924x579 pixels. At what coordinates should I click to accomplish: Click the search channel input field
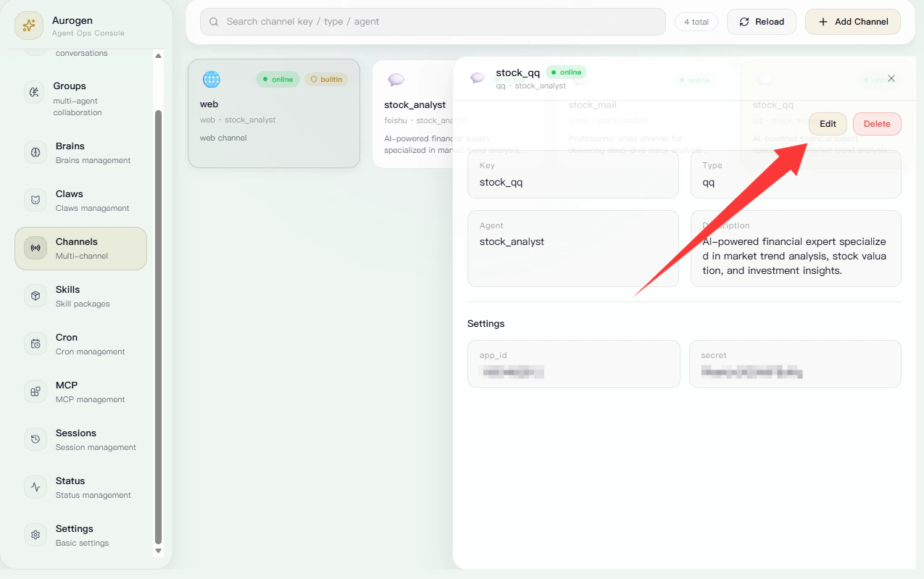pos(433,22)
